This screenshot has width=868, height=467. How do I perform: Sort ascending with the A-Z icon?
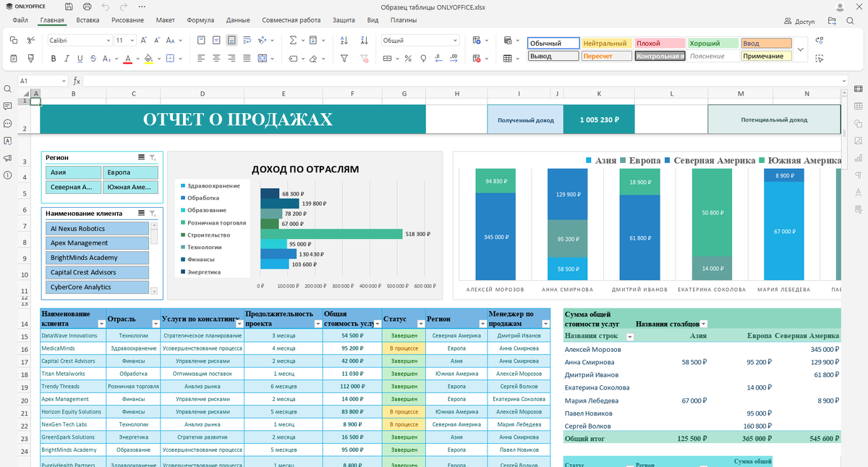point(344,40)
